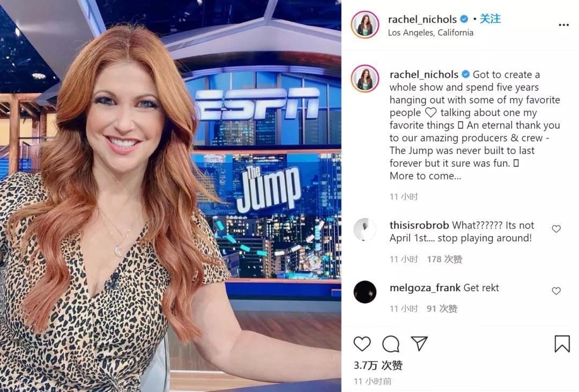Screen dimensions: 579x392
Task: View the 91 次赞 likes on comment
Action: (x=442, y=308)
